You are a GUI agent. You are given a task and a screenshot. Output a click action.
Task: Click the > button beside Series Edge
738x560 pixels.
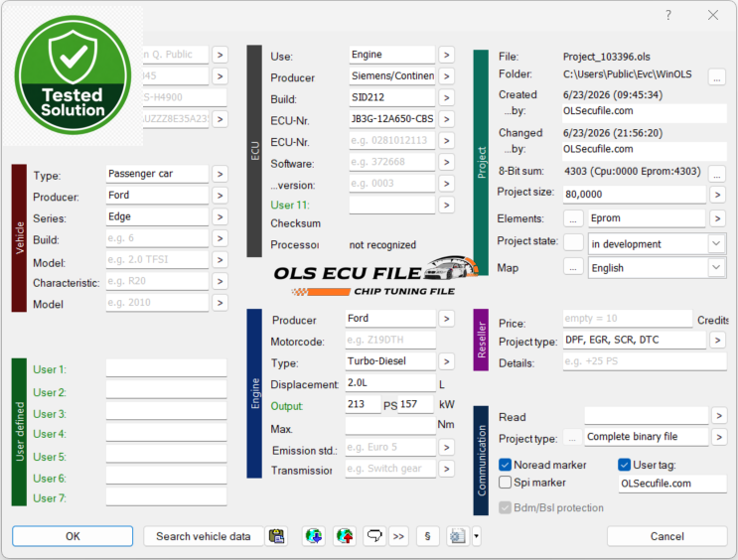[x=220, y=216]
